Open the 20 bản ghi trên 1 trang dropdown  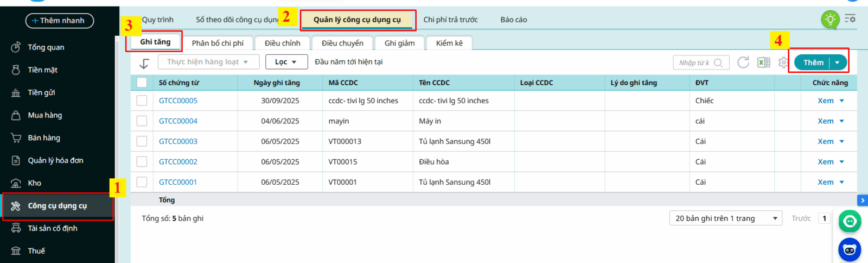[725, 218]
